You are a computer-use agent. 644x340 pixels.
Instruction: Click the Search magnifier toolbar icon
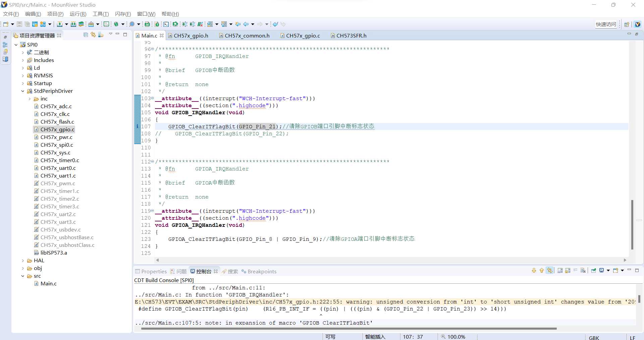pyautogui.click(x=132, y=24)
